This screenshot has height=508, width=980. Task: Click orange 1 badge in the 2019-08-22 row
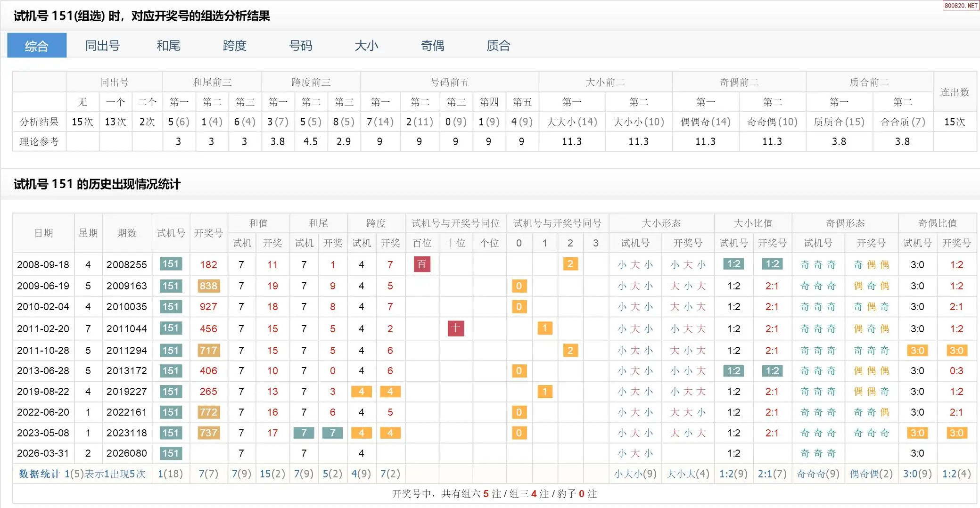tap(544, 392)
